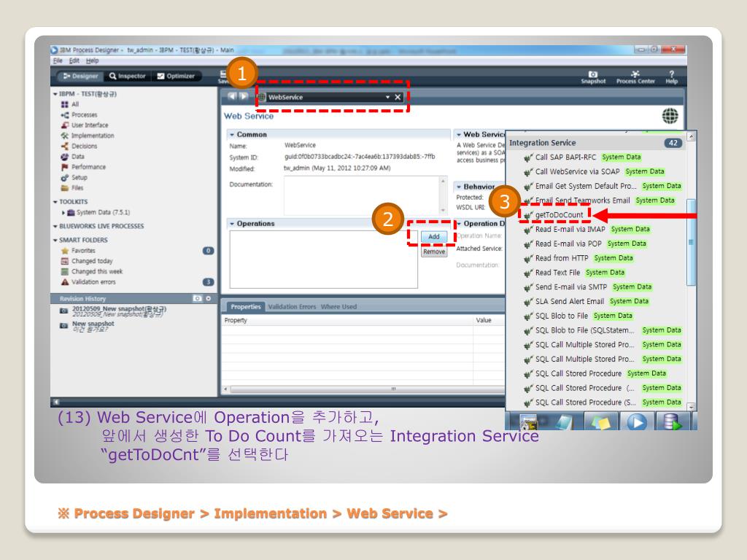The image size is (747, 560).
Task: Collapse the SMART FOLDERS section
Action: [55, 241]
